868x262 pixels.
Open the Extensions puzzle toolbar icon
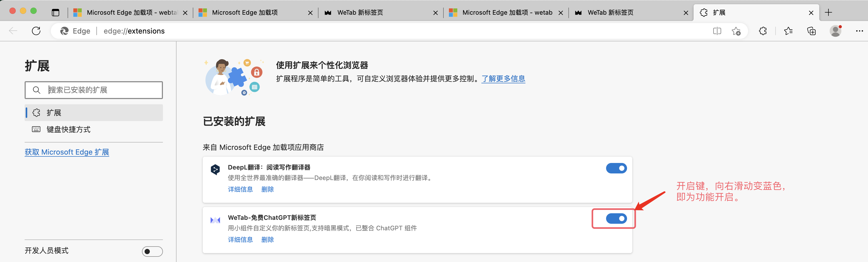click(763, 31)
